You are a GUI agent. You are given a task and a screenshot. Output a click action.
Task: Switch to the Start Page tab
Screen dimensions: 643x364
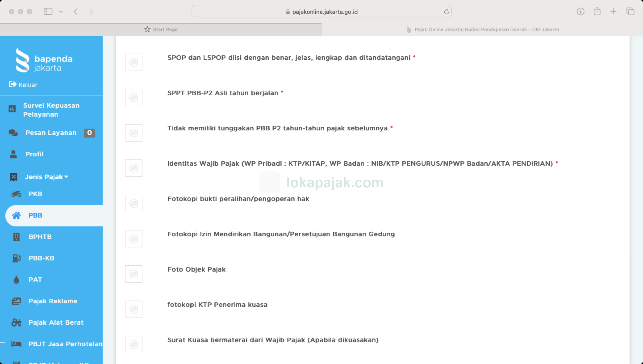tap(161, 30)
